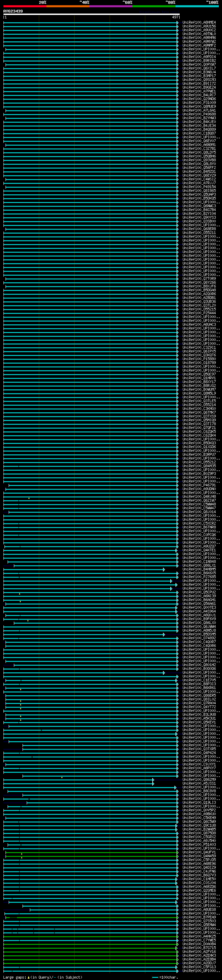Viewport: 222px width, 980px height.
Task: Select label UniRef100_B2YHW3
Action: (199, 118)
